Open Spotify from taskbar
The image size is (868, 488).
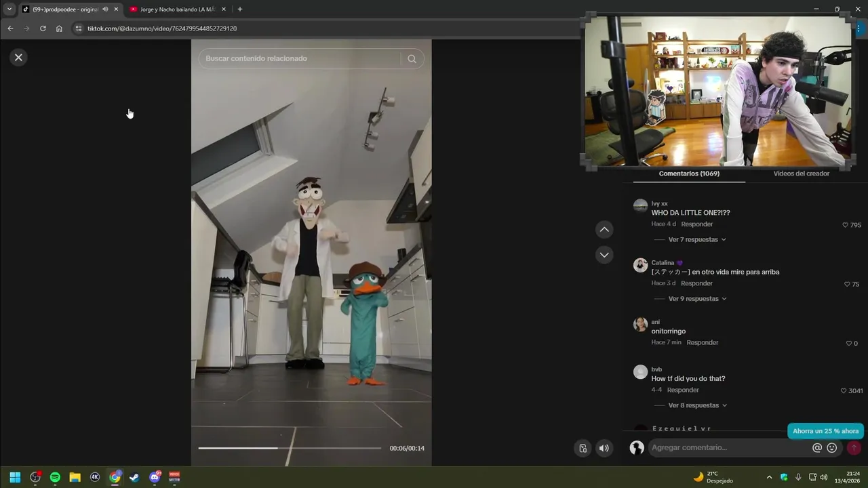55,477
